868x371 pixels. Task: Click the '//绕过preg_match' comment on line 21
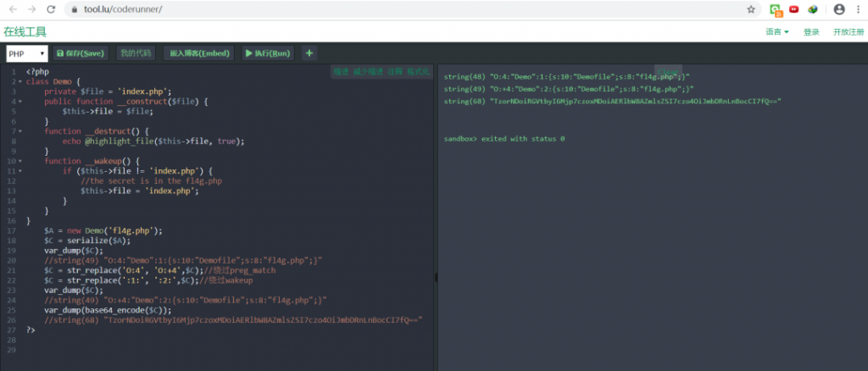[240, 270]
